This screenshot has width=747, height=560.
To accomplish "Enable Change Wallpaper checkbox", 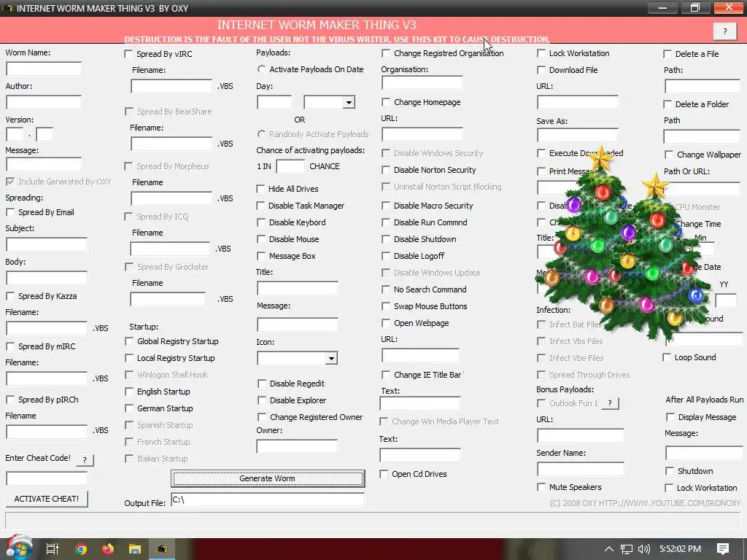I will click(669, 155).
